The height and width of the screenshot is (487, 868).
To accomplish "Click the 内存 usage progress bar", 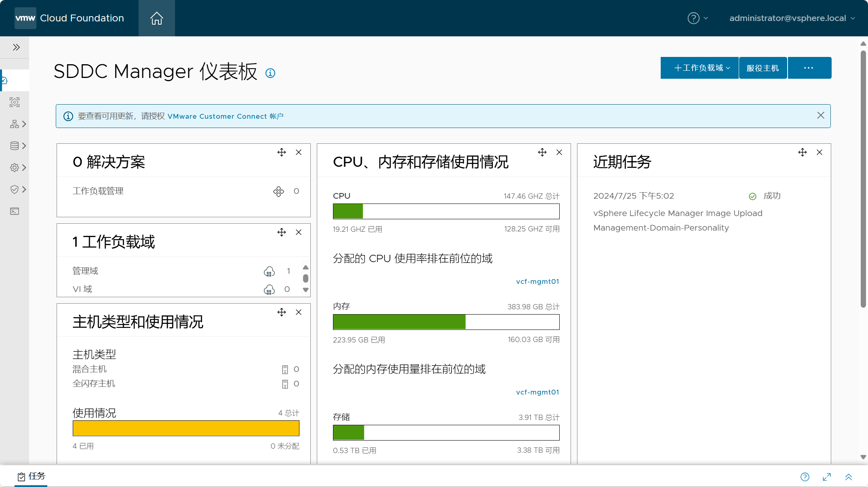I will (446, 322).
